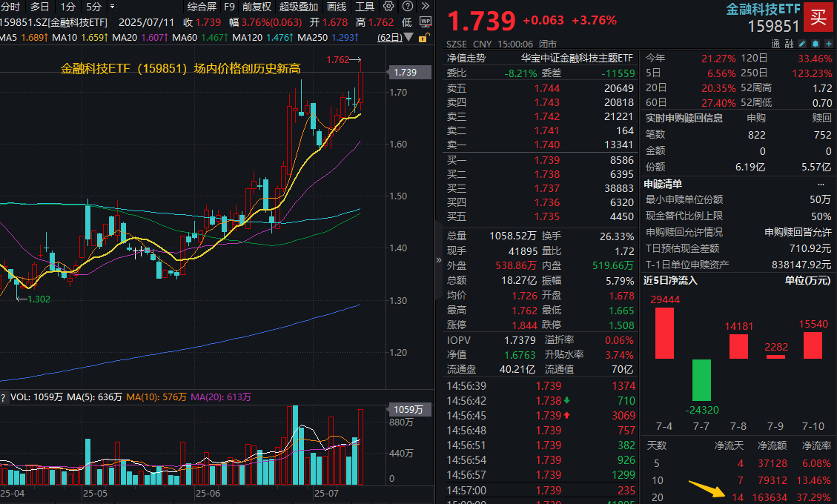
Task: Click the green 7-7 outflow bar
Action: pos(700,379)
